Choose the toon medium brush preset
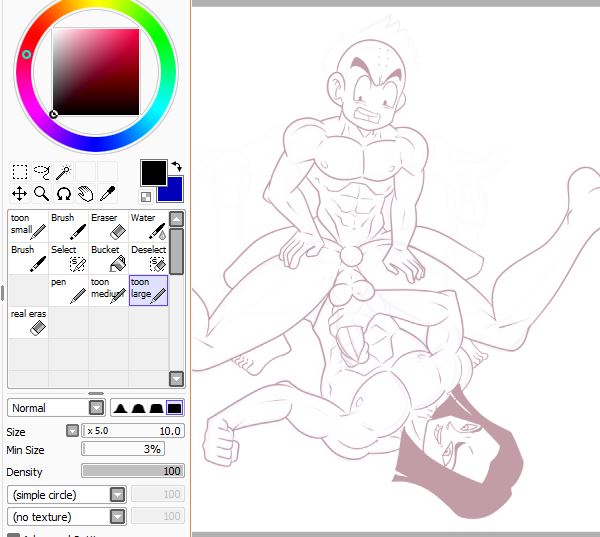The width and height of the screenshot is (600, 537). pos(107,290)
